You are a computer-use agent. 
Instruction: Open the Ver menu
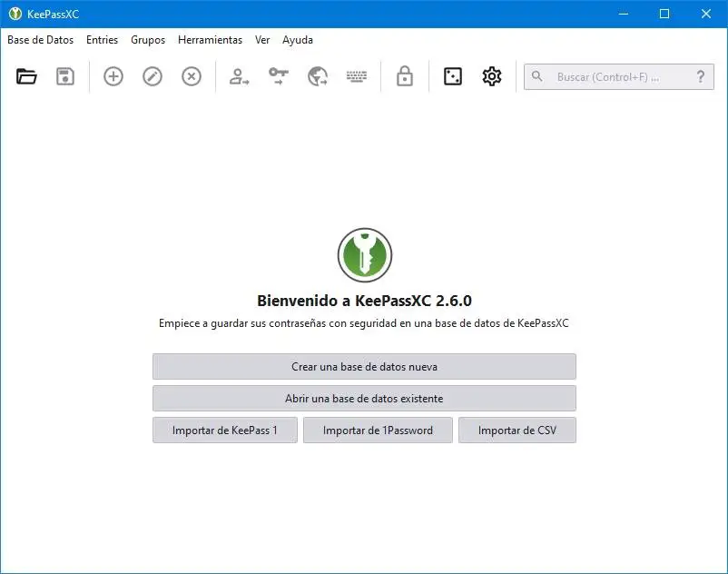262,40
